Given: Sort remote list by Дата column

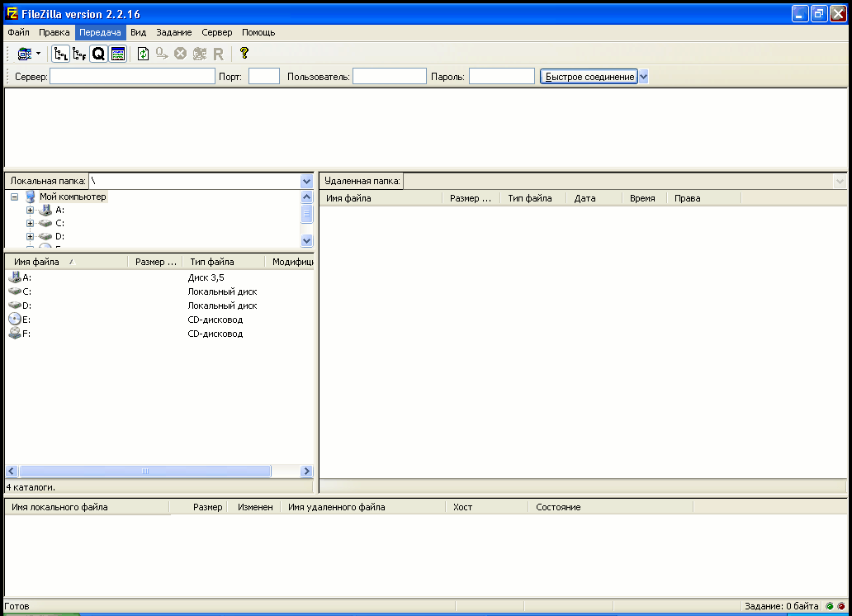Looking at the screenshot, I should pos(594,198).
